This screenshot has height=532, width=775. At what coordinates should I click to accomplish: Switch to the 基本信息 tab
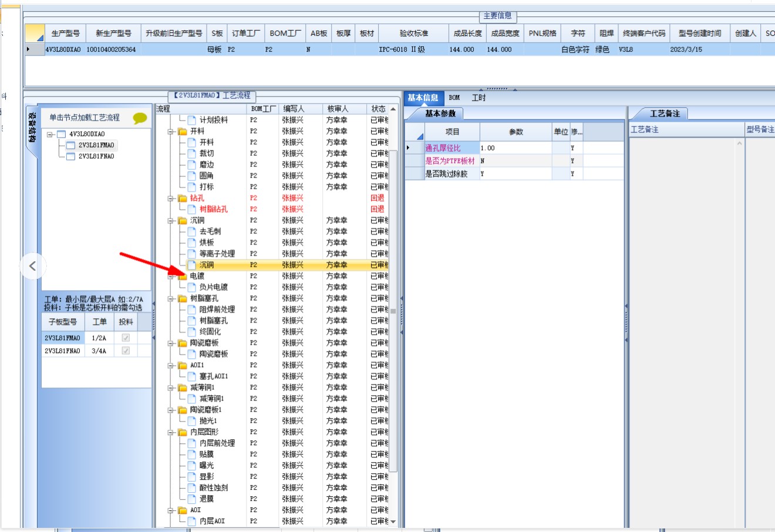(x=423, y=98)
